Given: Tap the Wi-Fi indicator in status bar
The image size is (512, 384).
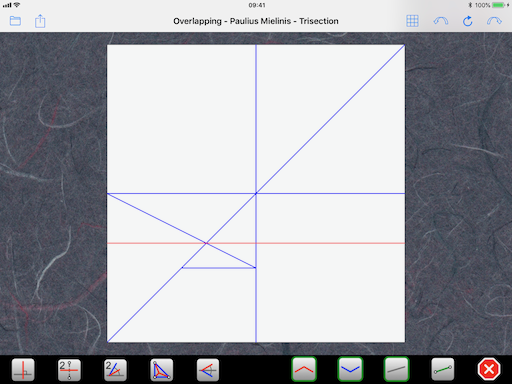Looking at the screenshot, I should point(17,5).
